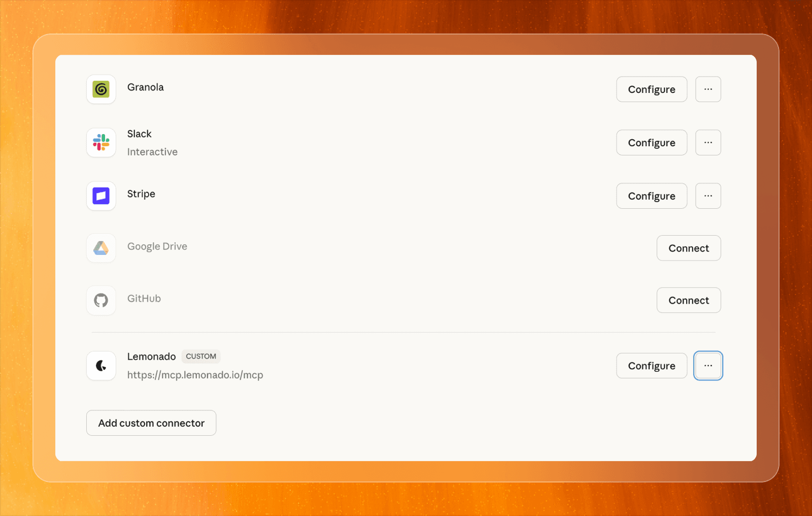
Task: Select the Lemonado name label
Action: [x=151, y=357]
